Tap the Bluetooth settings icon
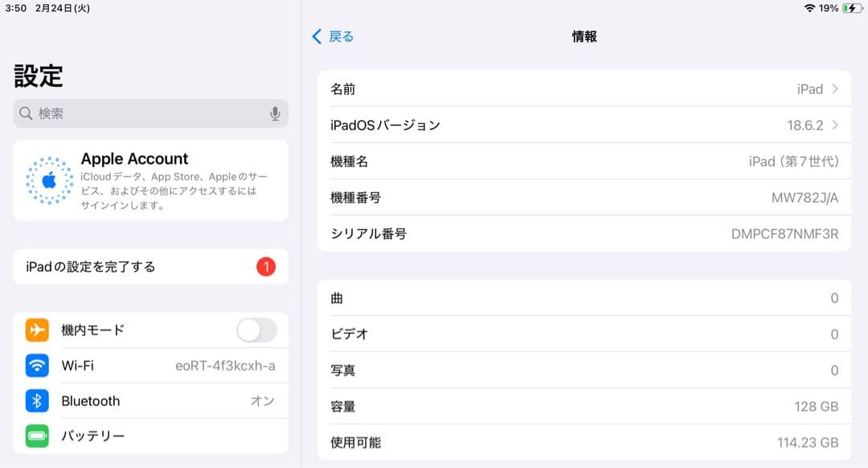The image size is (868, 468). click(x=37, y=401)
